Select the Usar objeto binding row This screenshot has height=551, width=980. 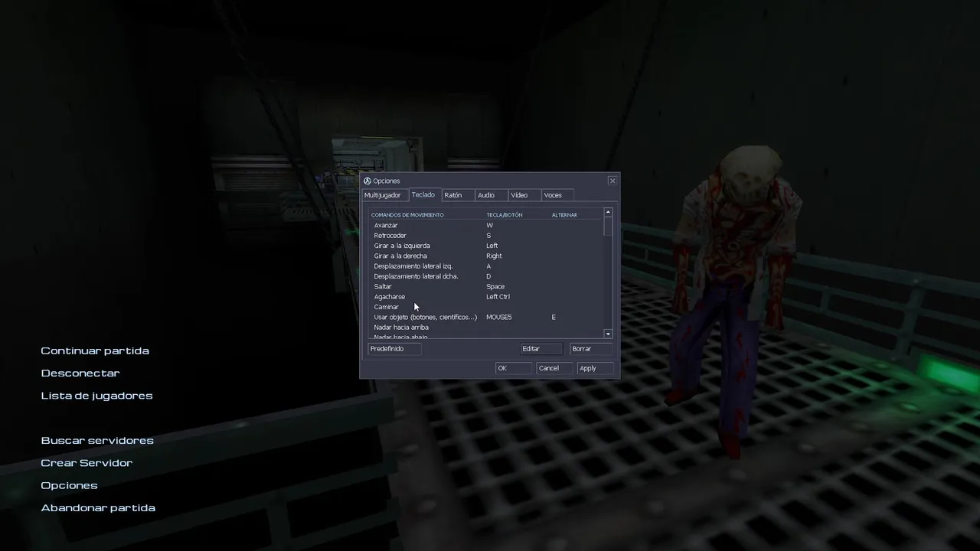pyautogui.click(x=486, y=317)
